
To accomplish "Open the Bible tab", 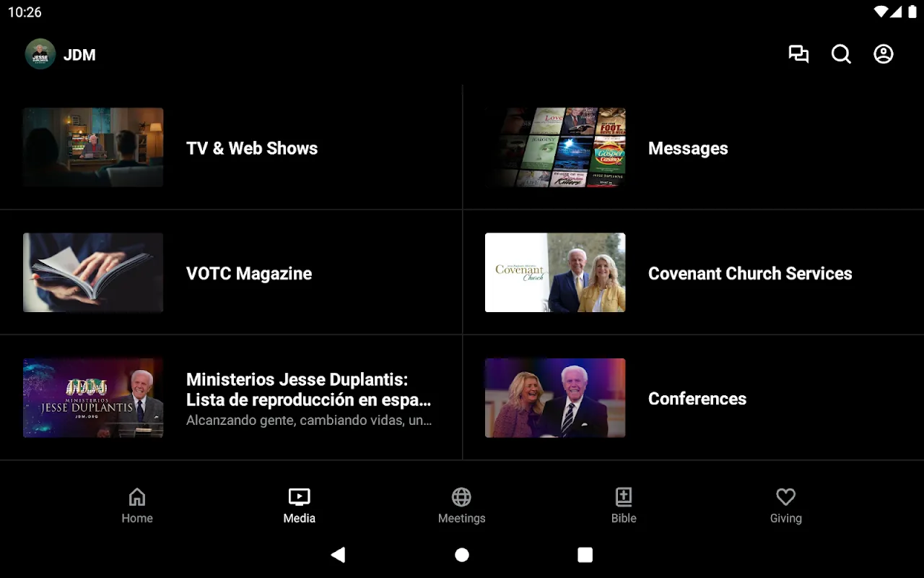I will tap(624, 506).
